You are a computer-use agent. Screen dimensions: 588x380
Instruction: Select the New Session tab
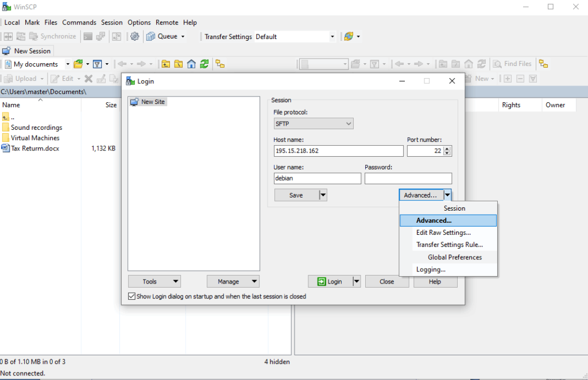click(x=26, y=51)
